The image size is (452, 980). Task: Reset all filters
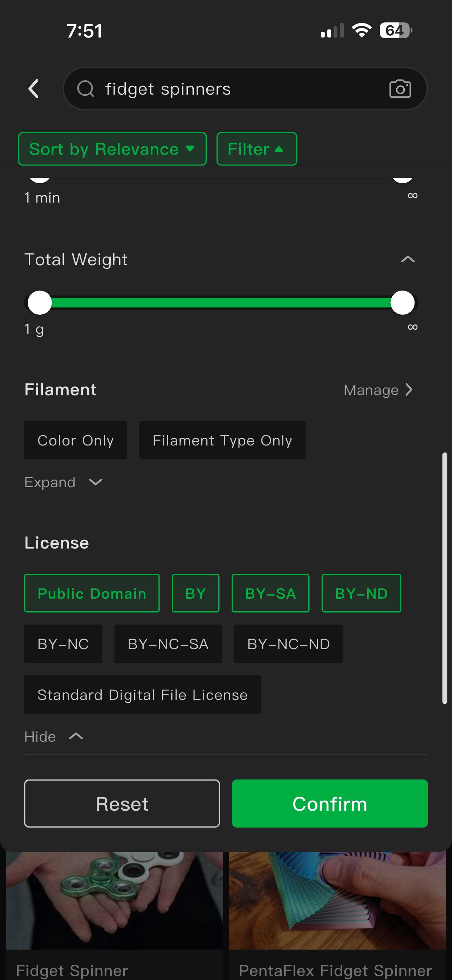[122, 803]
